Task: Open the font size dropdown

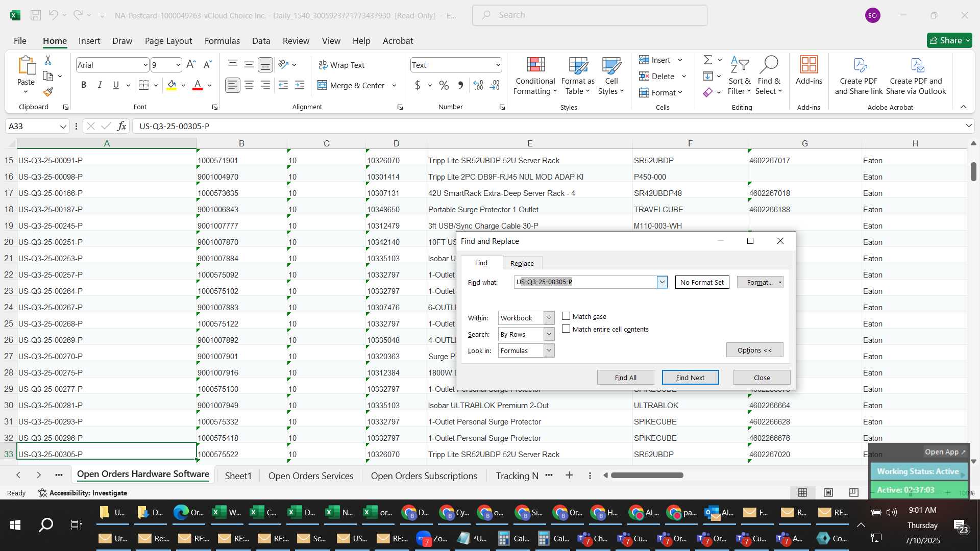Action: point(178,65)
